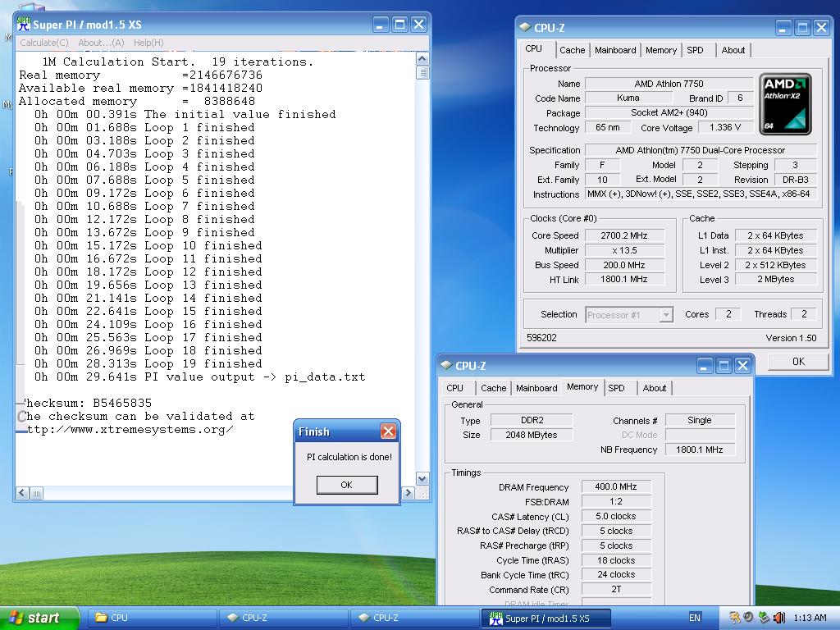Open the CPU folder taskbar button
Viewport: 840px width, 630px height.
tap(151, 618)
